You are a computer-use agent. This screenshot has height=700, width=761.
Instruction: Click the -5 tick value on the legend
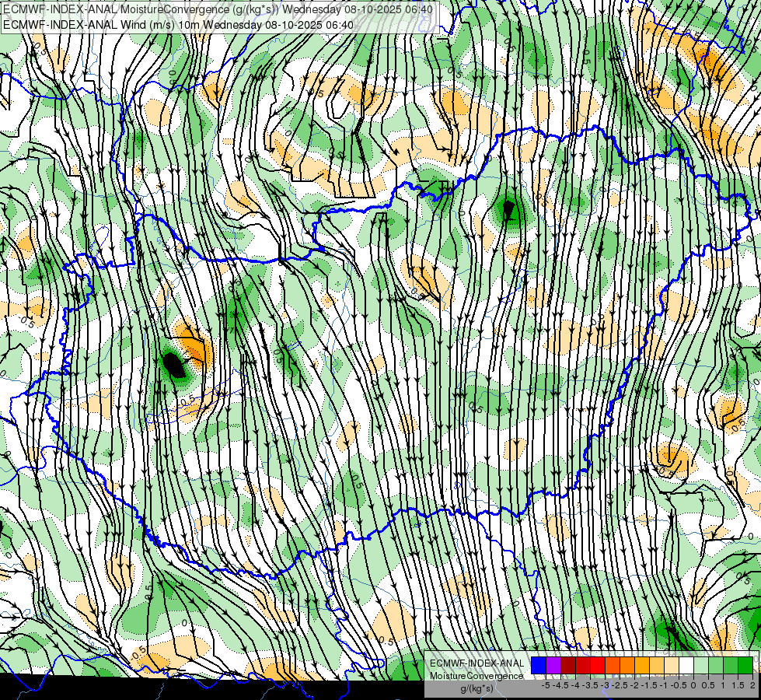click(545, 685)
